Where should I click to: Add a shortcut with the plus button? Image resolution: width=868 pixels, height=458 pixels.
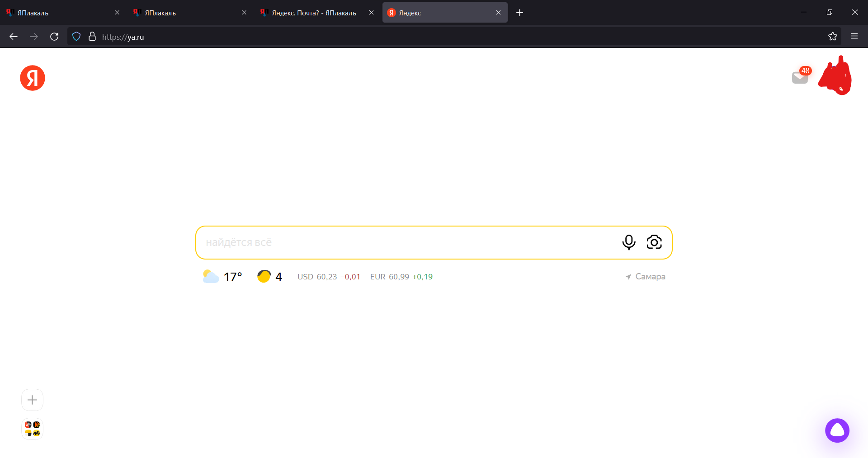pos(32,400)
